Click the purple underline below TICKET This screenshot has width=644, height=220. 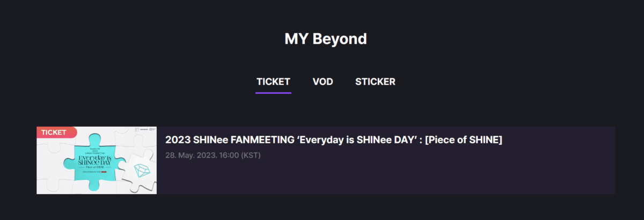coord(273,93)
